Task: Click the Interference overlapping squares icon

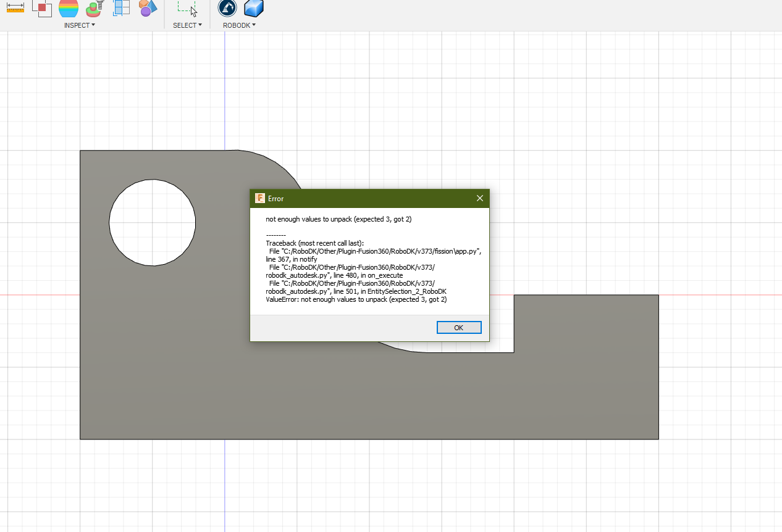Action: (41, 8)
